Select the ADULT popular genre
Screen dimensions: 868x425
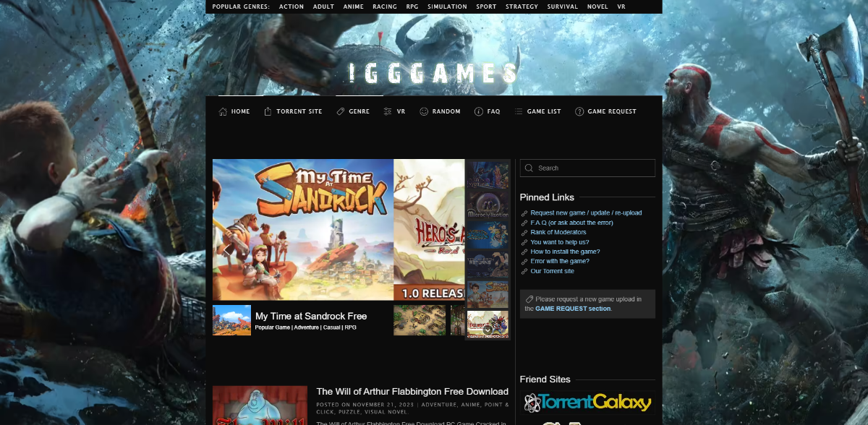click(x=323, y=7)
